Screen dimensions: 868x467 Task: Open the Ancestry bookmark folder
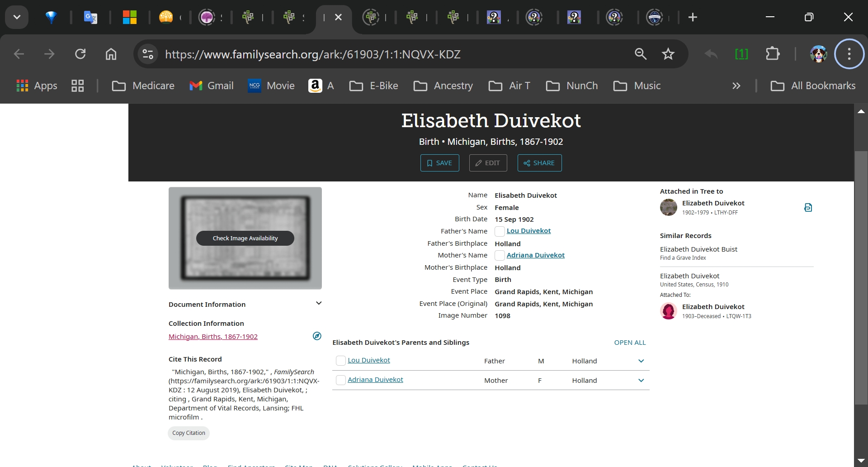tap(443, 86)
